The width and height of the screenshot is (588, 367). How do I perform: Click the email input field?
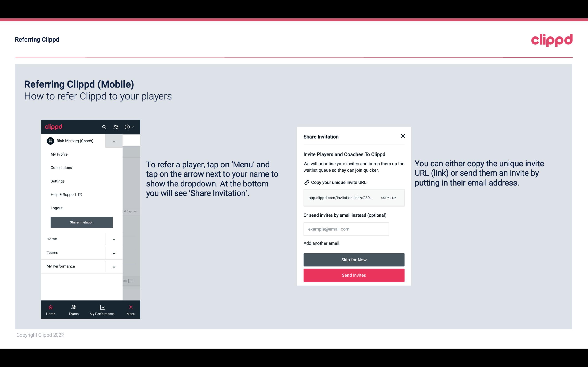(x=346, y=229)
